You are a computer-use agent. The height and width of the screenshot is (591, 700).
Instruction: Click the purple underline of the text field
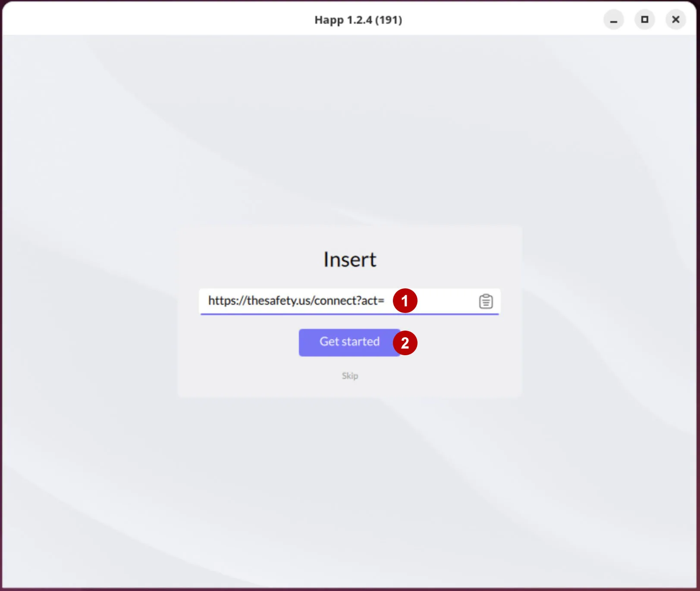(350, 315)
